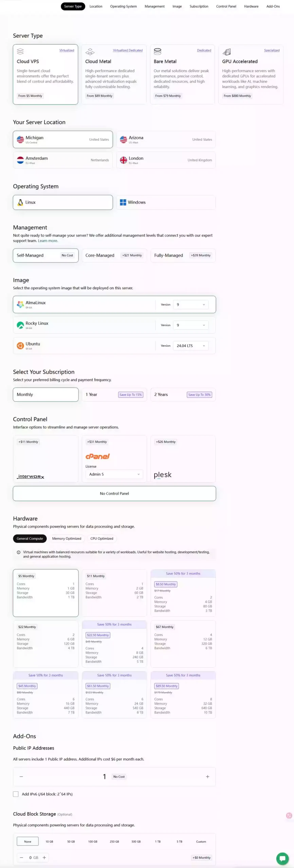Viewport: 294px width, 868px height.
Task: Click the Windows logo icon
Action: [123, 202]
